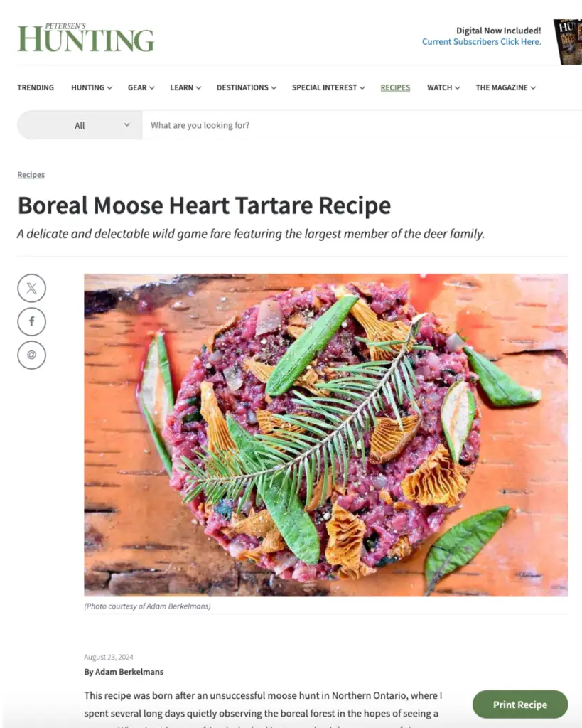Open the Learn dropdown menu
The image size is (582, 728).
click(x=185, y=87)
